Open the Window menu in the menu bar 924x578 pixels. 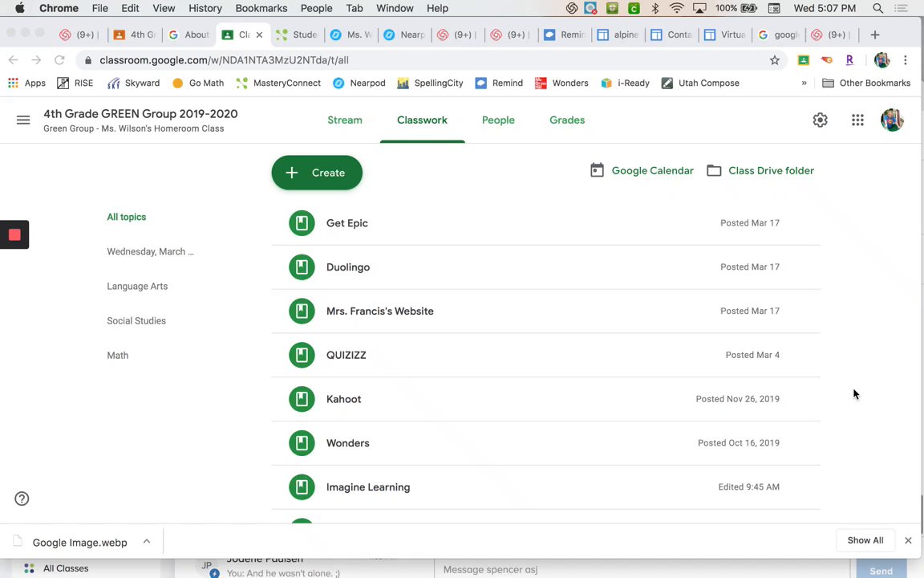[395, 8]
